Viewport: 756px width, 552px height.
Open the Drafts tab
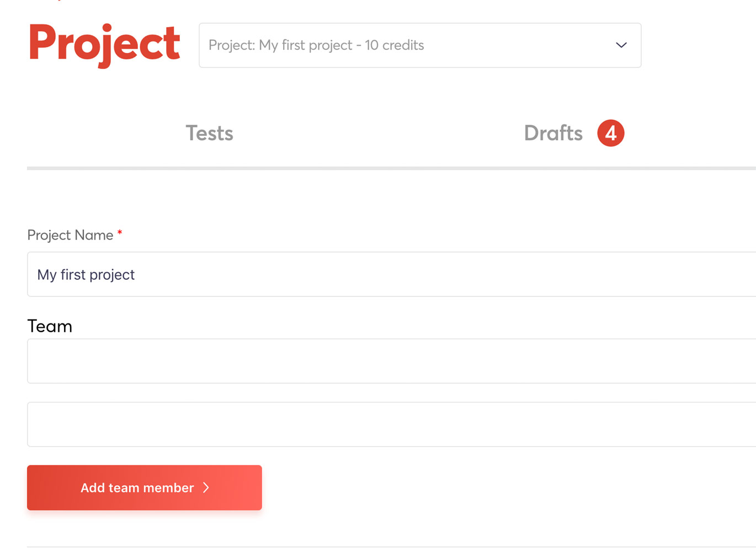553,133
